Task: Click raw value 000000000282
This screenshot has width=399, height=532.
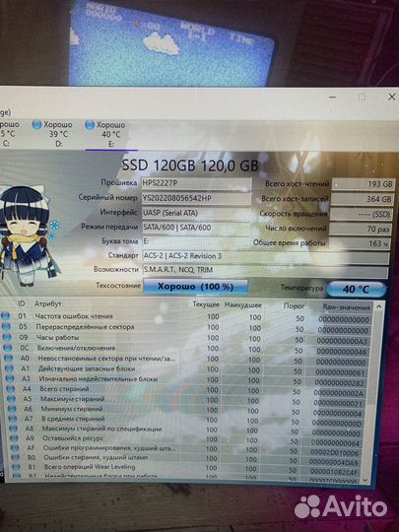Action: coord(340,382)
